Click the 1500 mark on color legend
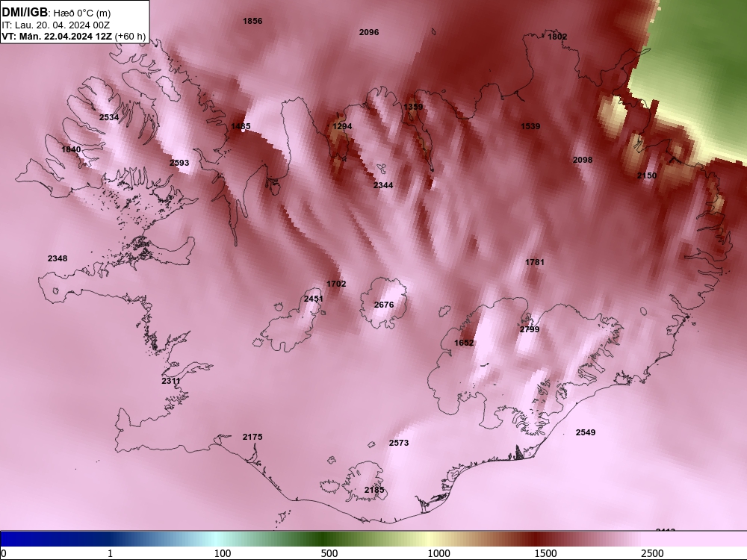The image size is (747, 560). [x=545, y=553]
